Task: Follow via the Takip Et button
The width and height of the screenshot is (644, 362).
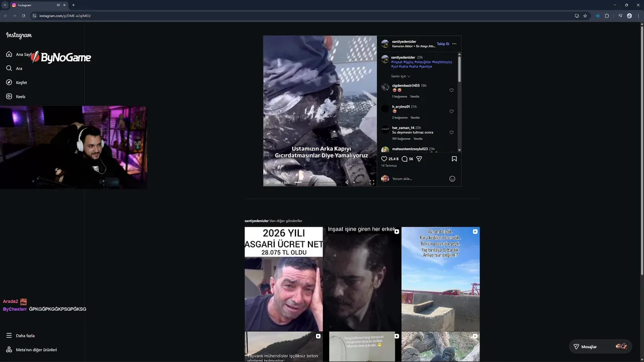Action: pyautogui.click(x=443, y=44)
